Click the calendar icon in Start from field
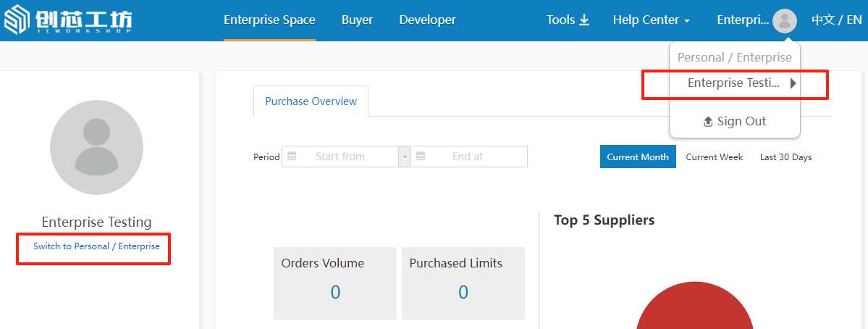 coord(292,157)
